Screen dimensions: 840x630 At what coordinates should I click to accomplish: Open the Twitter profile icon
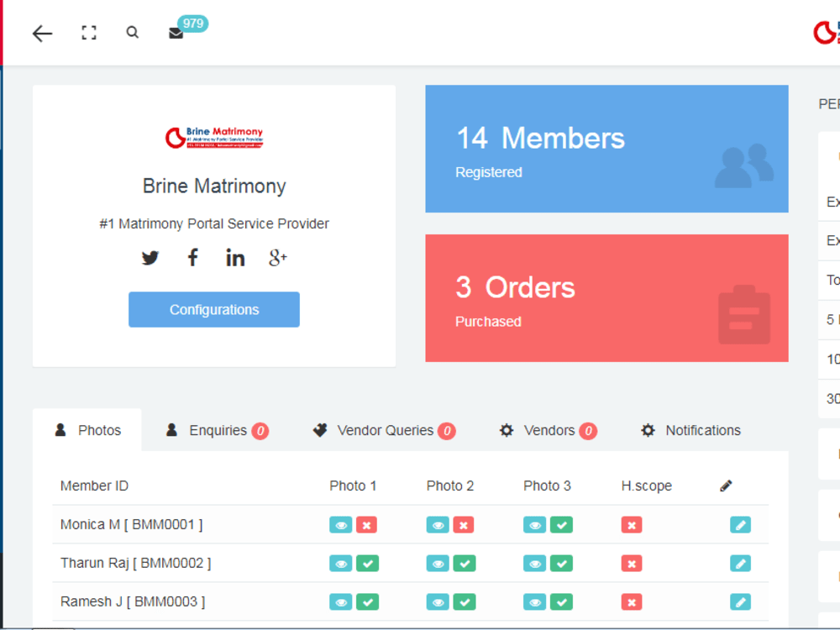(150, 258)
